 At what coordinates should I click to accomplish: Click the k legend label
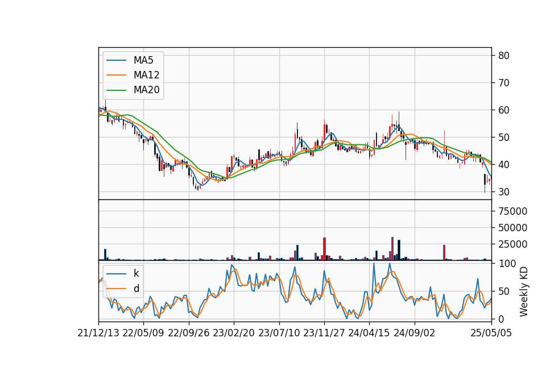[136, 273]
